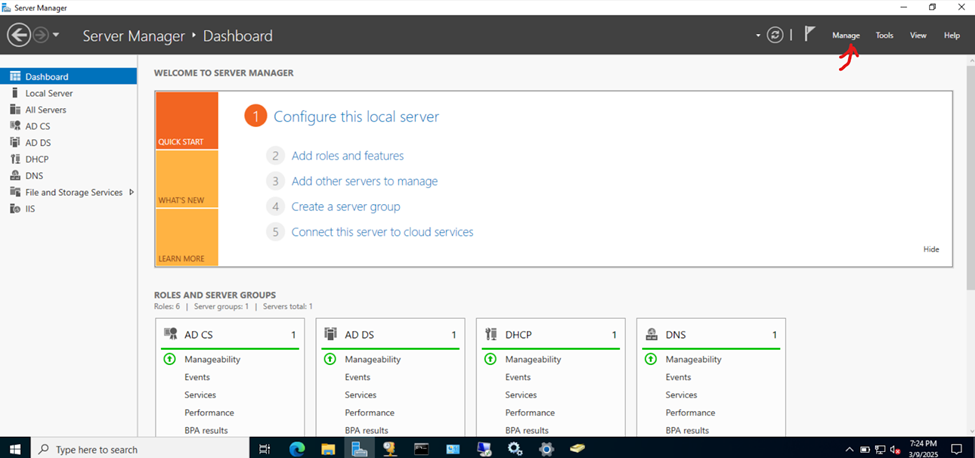975x458 pixels.
Task: Click the taskbar search box
Action: click(x=139, y=449)
